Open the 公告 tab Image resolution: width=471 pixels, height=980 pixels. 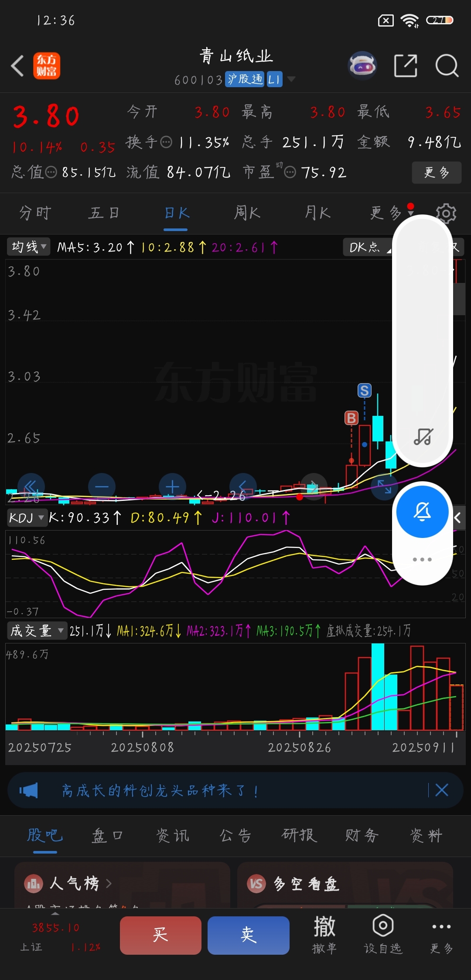click(x=235, y=835)
